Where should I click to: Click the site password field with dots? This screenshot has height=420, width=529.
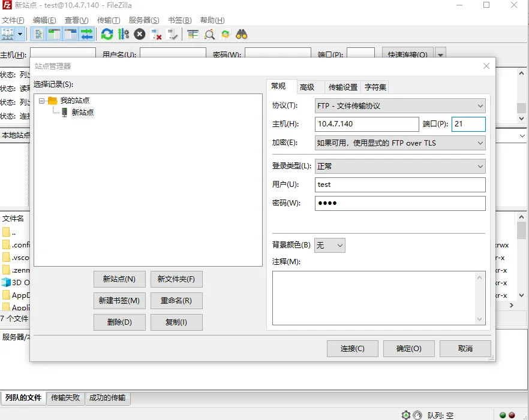coord(400,203)
